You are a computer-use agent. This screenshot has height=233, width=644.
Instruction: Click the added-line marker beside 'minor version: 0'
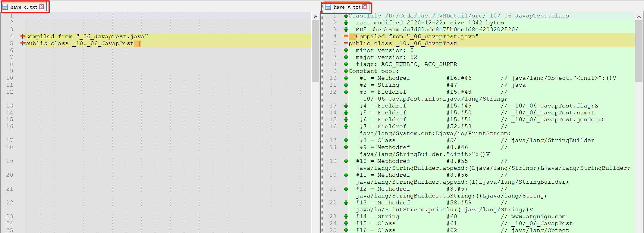(346, 50)
